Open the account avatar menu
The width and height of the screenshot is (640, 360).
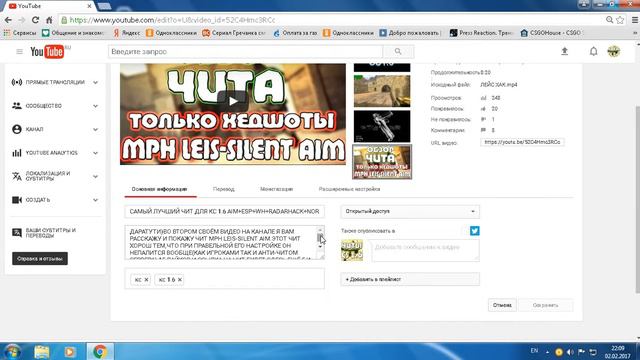pos(613,51)
